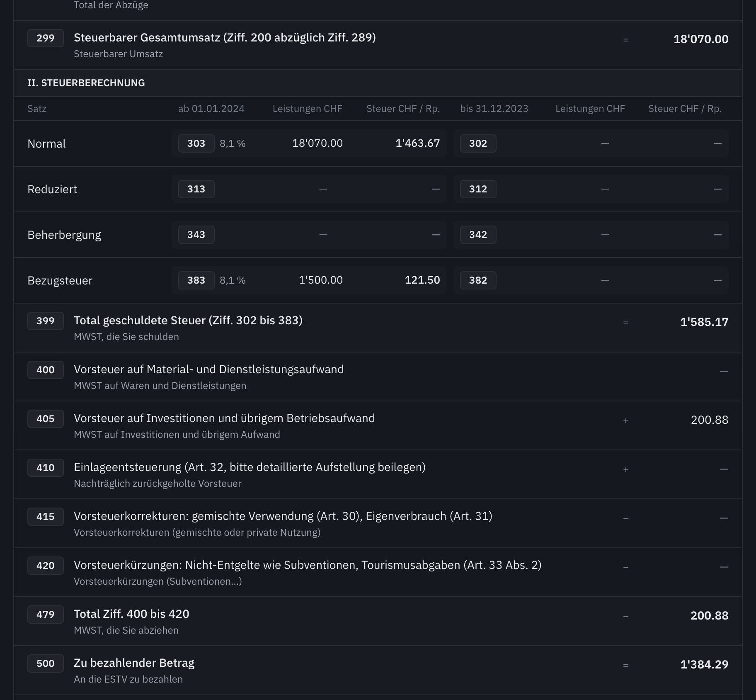Click the 479 code badge
Image resolution: width=756 pixels, height=700 pixels.
[x=46, y=615]
